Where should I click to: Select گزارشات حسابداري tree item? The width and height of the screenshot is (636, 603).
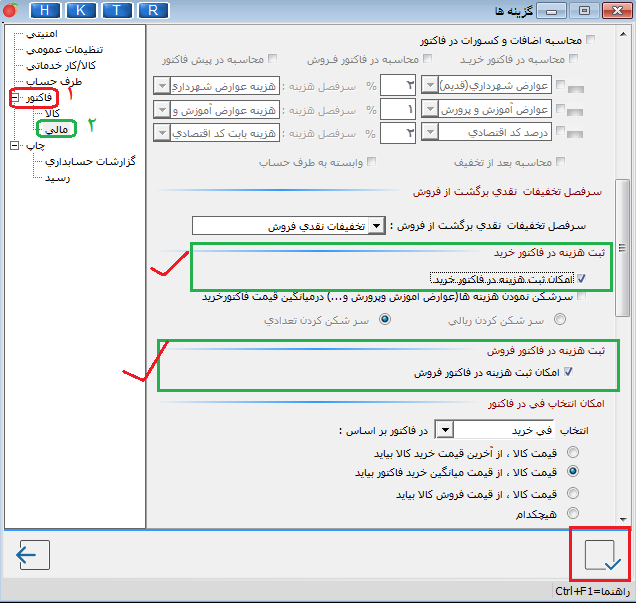[90, 162]
